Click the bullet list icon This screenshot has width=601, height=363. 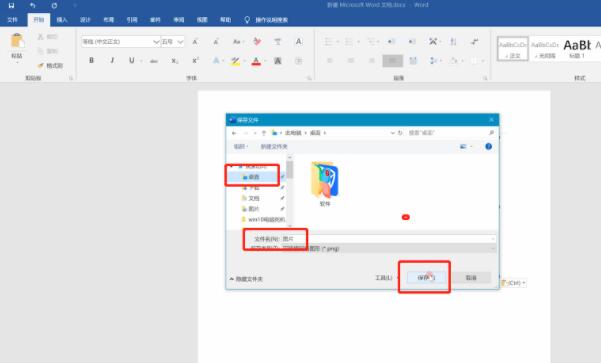(x=329, y=41)
